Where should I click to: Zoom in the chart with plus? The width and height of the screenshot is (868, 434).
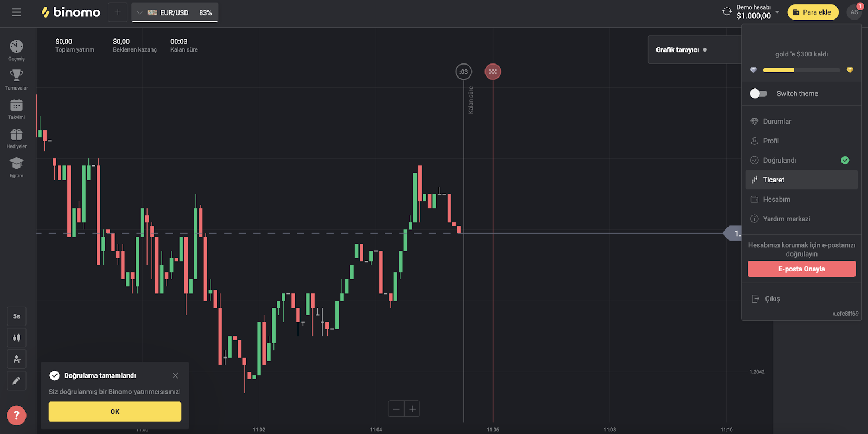412,409
